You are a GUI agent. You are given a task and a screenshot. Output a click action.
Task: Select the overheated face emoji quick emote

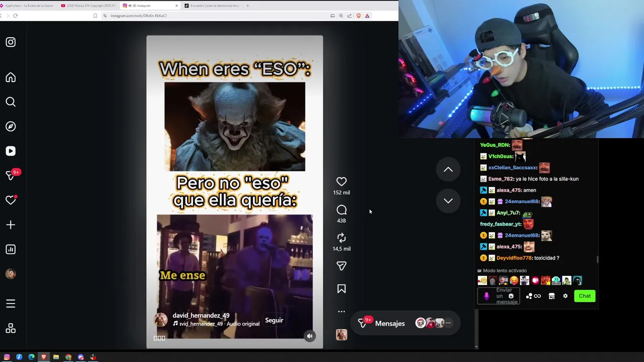514,281
